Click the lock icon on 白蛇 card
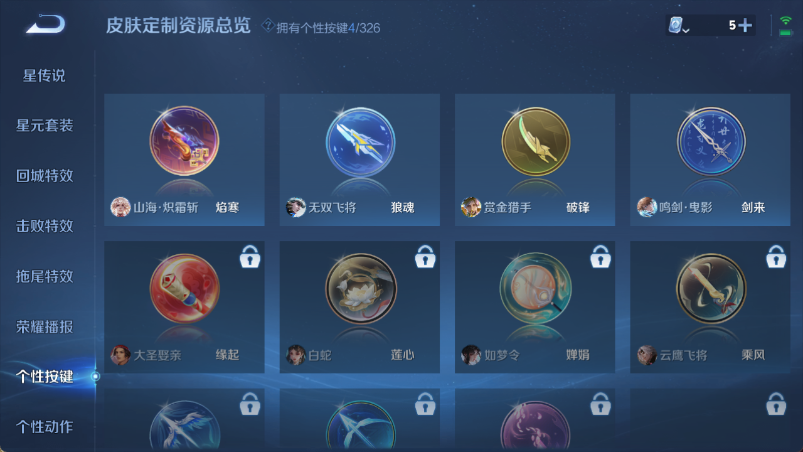The width and height of the screenshot is (803, 452). coord(425,256)
